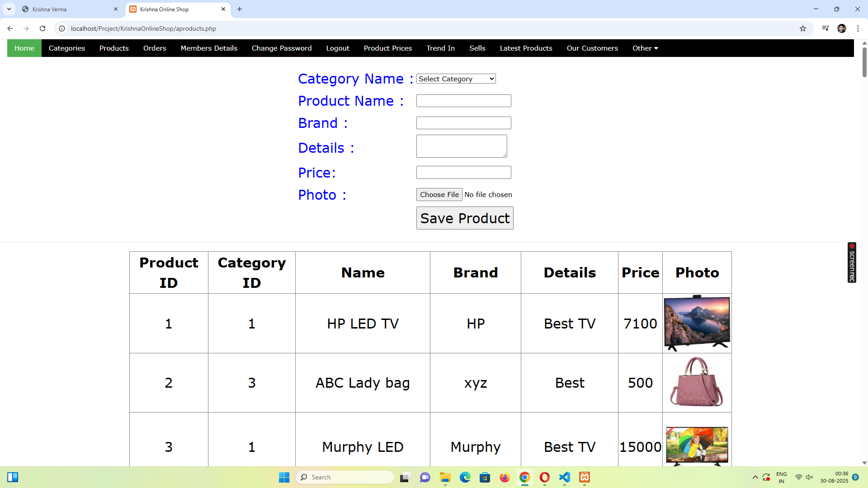
Task: Open a new browser tab with plus icon
Action: (x=240, y=9)
